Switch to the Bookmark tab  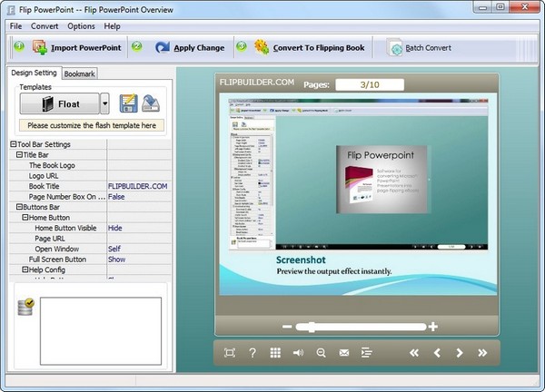[80, 73]
